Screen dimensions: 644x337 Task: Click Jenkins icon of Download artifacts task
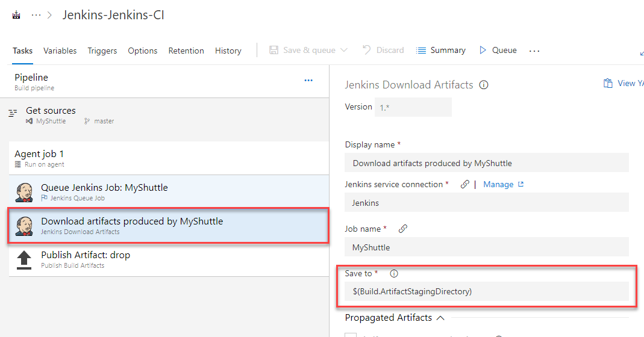pyautogui.click(x=24, y=226)
